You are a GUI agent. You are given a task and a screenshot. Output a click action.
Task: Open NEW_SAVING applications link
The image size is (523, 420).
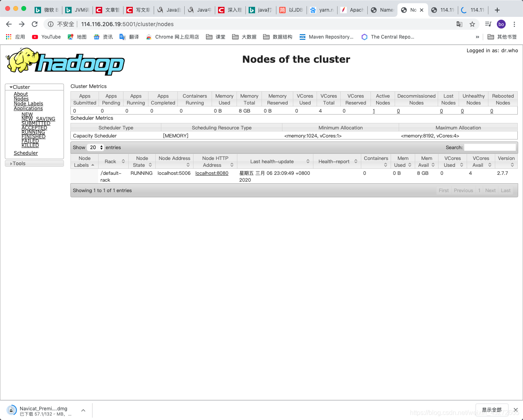tap(38, 119)
